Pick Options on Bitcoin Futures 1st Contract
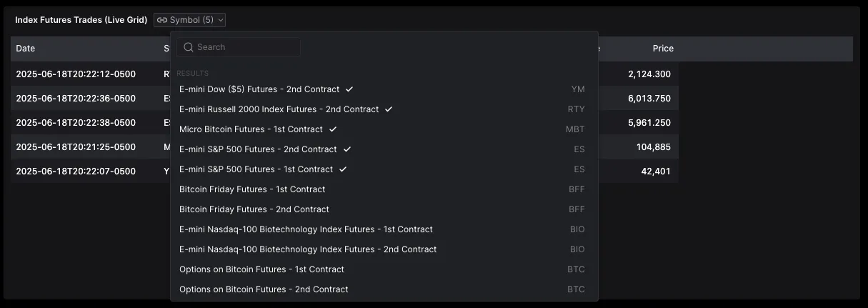The width and height of the screenshot is (868, 308). [261, 269]
